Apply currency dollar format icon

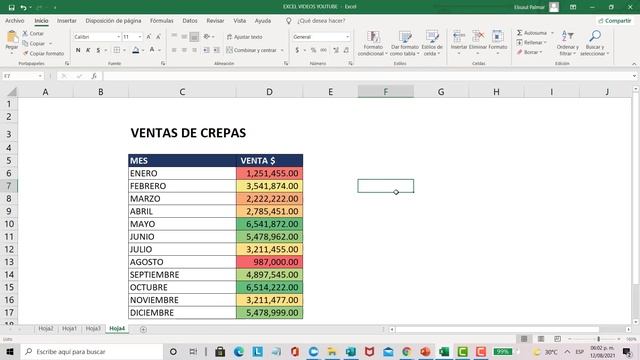tap(297, 50)
